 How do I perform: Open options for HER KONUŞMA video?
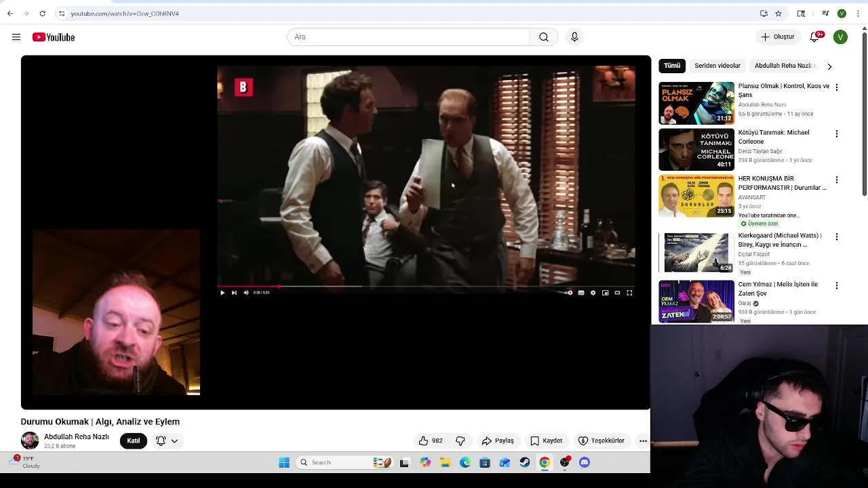837,180
